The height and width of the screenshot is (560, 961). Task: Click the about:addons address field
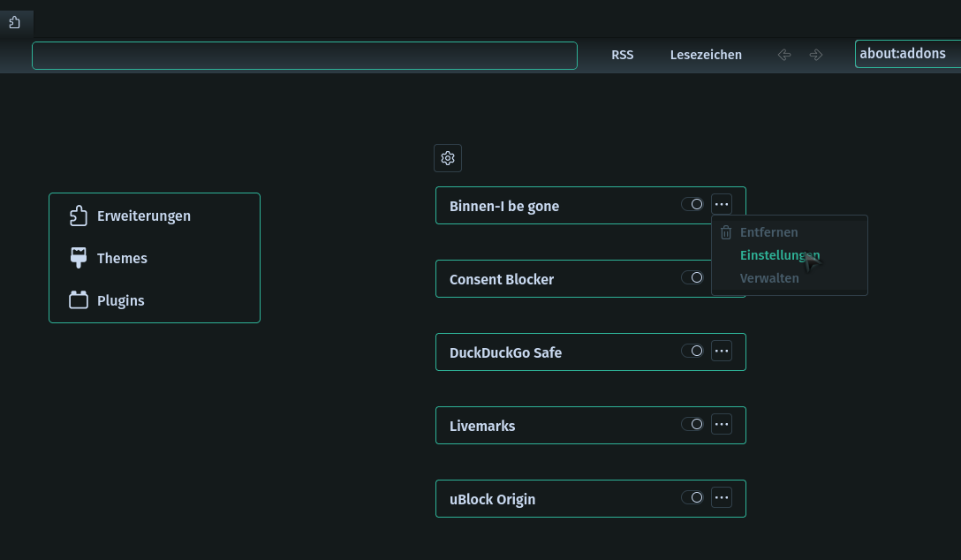906,54
